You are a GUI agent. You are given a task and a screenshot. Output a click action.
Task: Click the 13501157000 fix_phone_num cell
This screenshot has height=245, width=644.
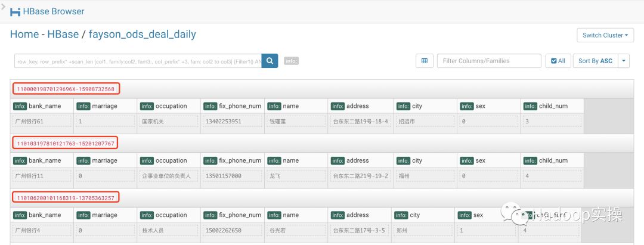(233, 176)
